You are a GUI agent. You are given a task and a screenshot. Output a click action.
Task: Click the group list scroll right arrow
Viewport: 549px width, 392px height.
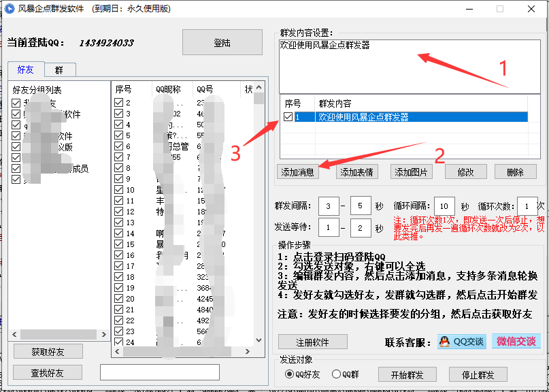point(103,335)
